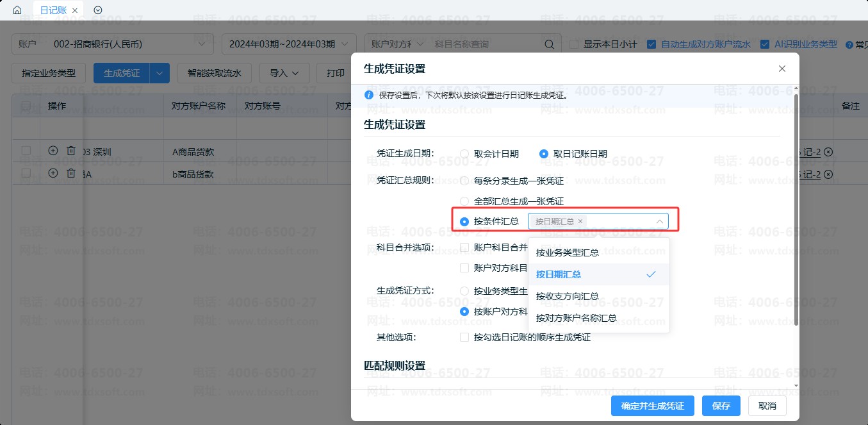The height and width of the screenshot is (425, 868).
Task: Toggle 显示本日小计 checkbox
Action: 574,44
